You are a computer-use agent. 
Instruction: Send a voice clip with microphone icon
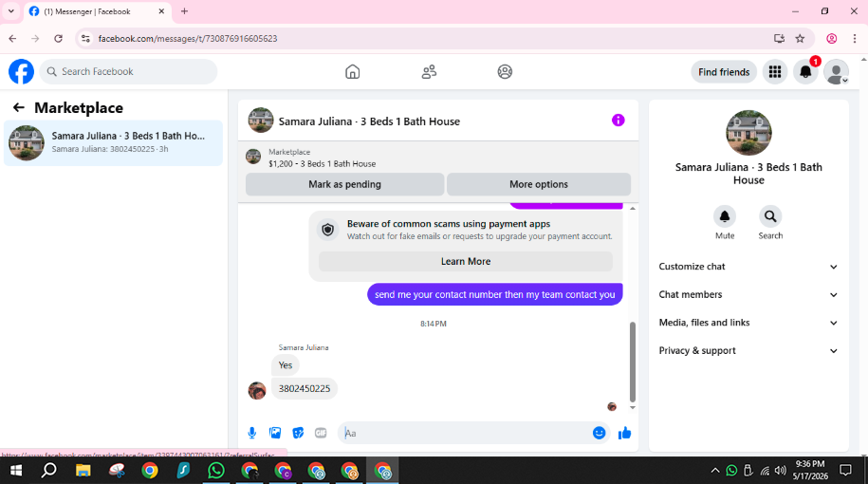pyautogui.click(x=252, y=433)
